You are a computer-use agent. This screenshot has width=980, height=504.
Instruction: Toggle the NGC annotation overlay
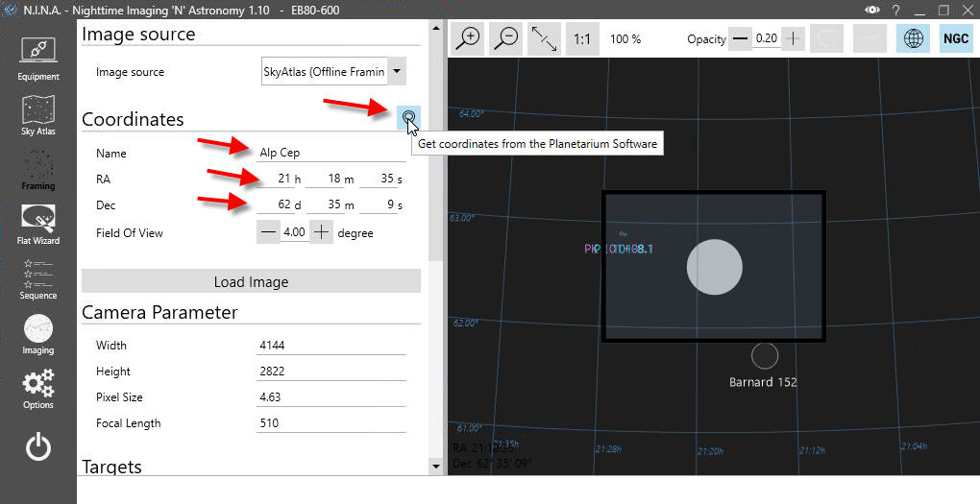[955, 39]
